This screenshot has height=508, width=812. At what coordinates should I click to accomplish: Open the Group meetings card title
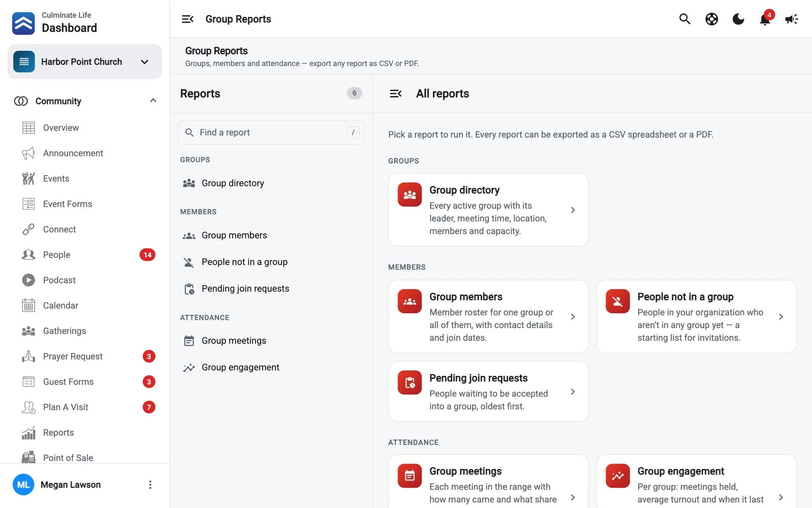pyautogui.click(x=465, y=471)
